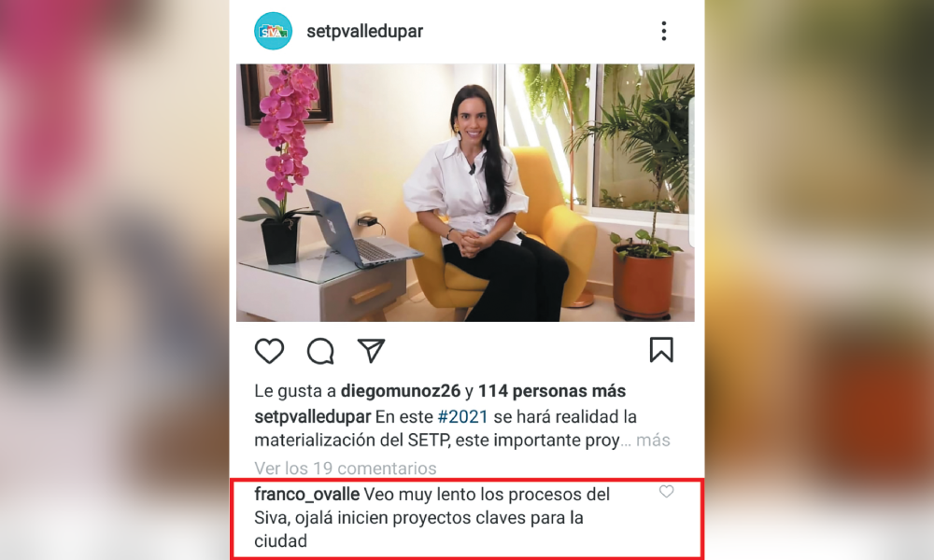The image size is (934, 560).
Task: Click franco_ovalle's comment text about Siva
Action: pyautogui.click(x=432, y=517)
